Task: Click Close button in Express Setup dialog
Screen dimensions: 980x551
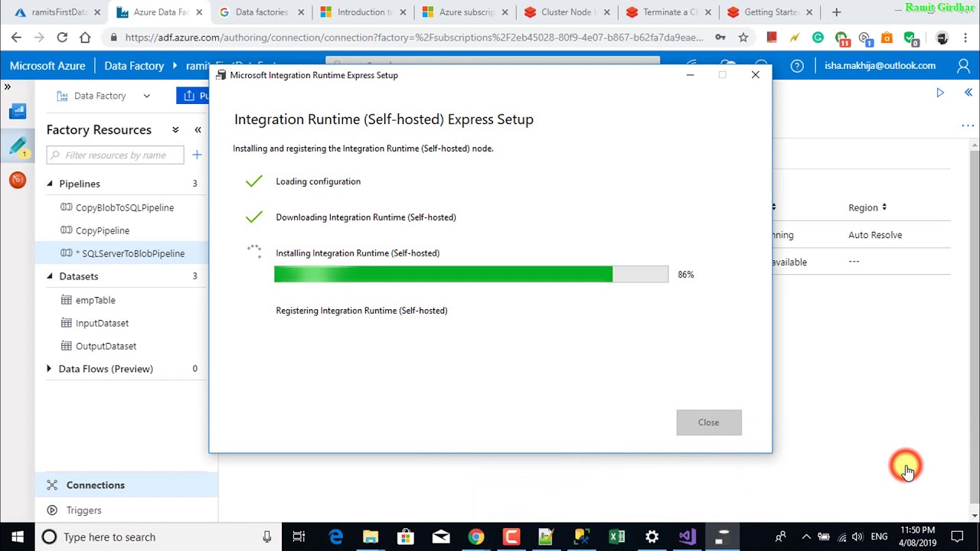Action: point(709,422)
